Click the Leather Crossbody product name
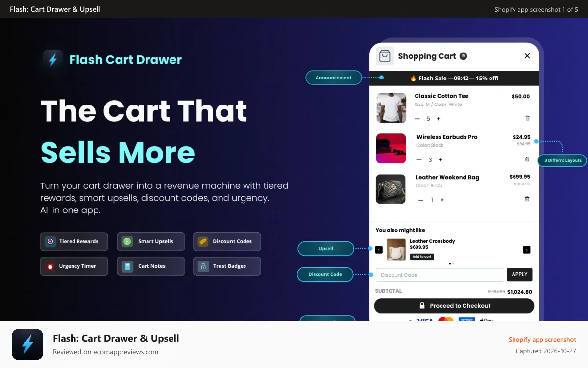 click(432, 241)
